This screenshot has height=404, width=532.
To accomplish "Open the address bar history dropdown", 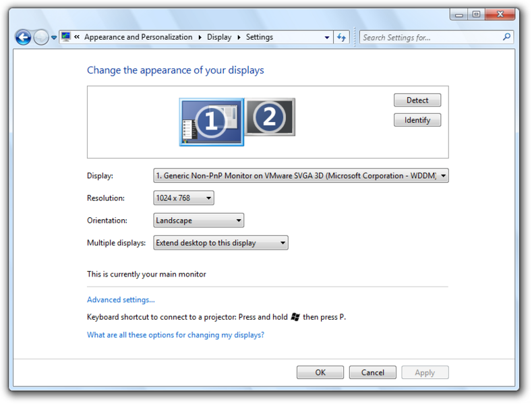I will click(327, 37).
